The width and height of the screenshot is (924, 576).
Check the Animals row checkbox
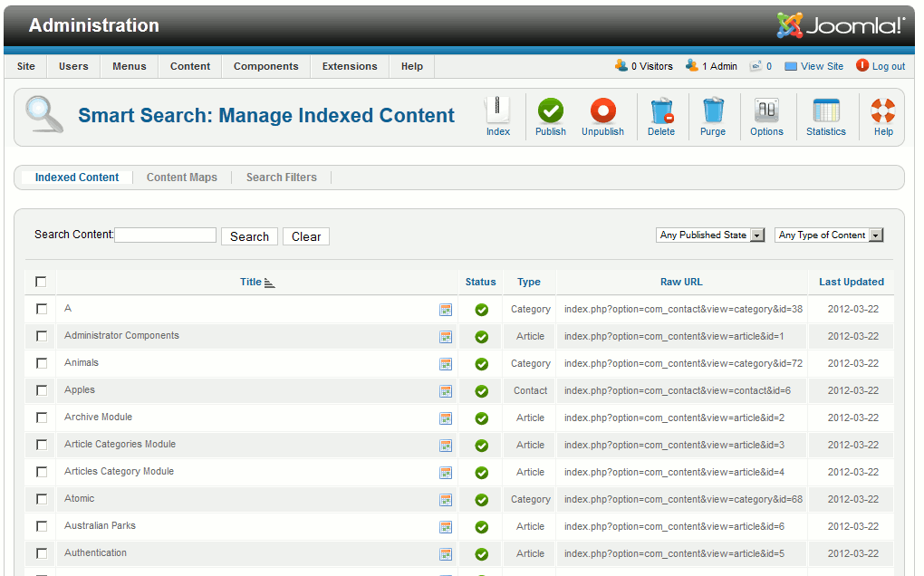point(42,363)
